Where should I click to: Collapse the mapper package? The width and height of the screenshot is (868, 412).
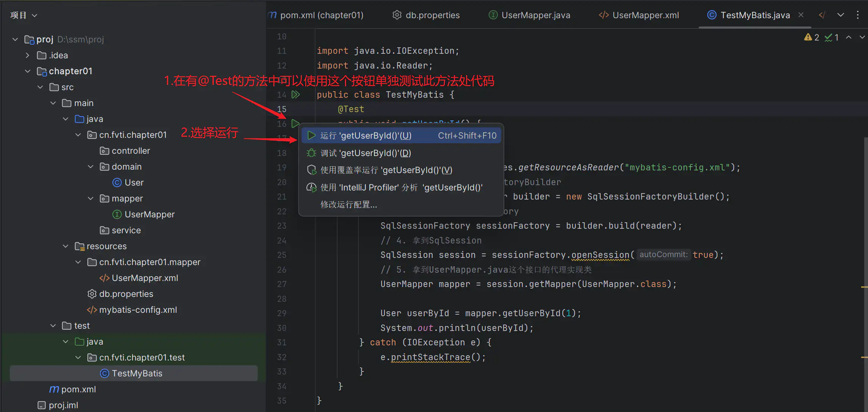point(91,198)
